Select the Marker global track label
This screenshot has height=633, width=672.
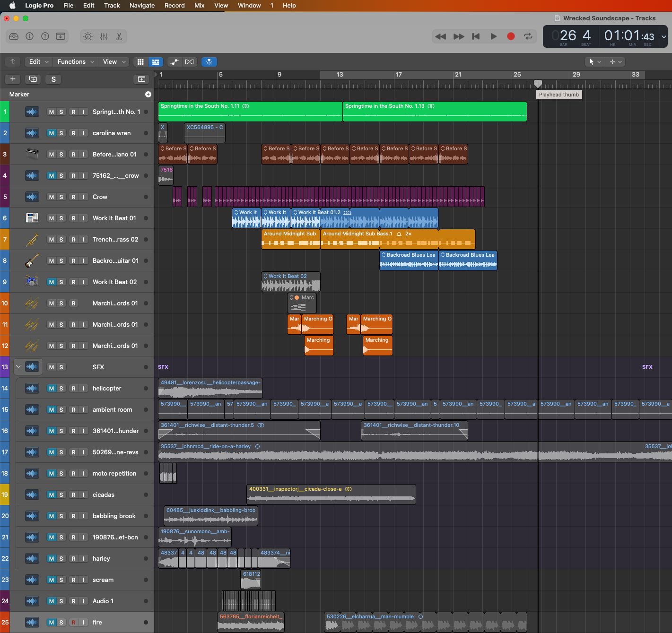(x=19, y=95)
